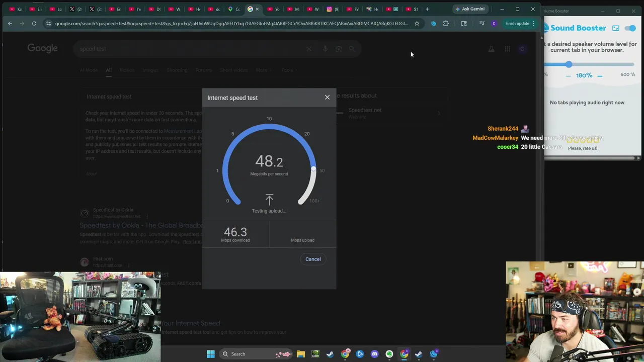Start voice search with microphone icon
Viewport: 644px width, 362px height.
[325, 49]
